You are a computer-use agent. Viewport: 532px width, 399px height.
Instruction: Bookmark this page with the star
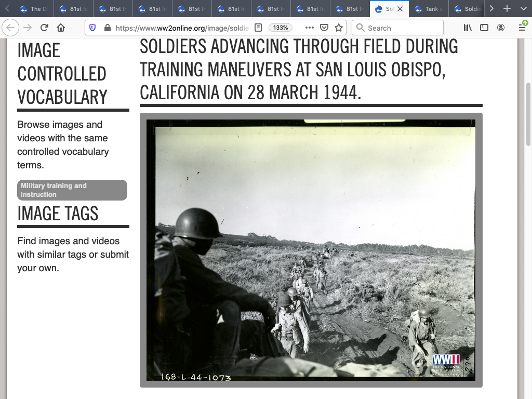[x=339, y=28]
